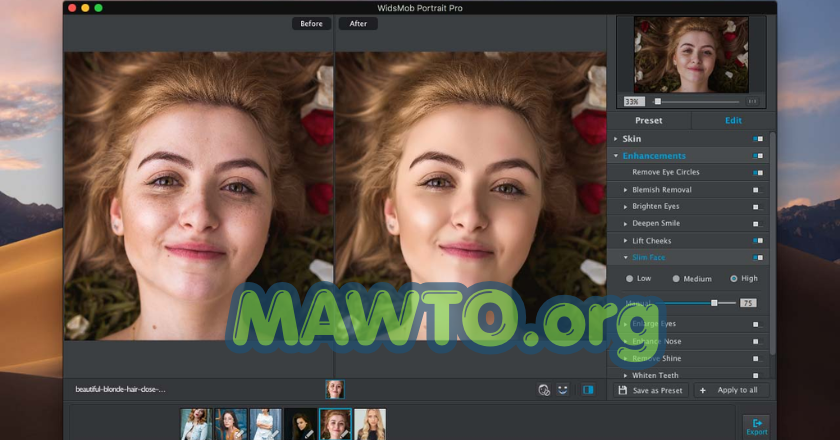Expand the Lift Cheeks options

coord(625,241)
